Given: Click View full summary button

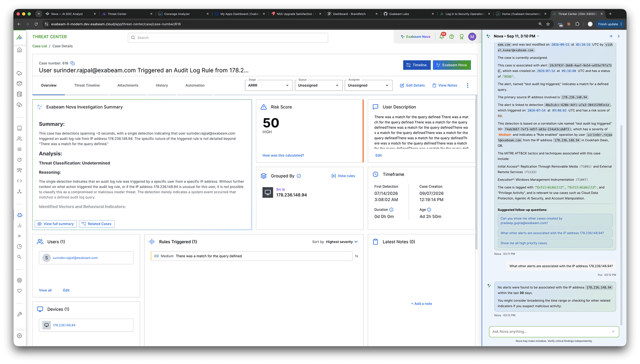Looking at the screenshot, I should click(56, 224).
